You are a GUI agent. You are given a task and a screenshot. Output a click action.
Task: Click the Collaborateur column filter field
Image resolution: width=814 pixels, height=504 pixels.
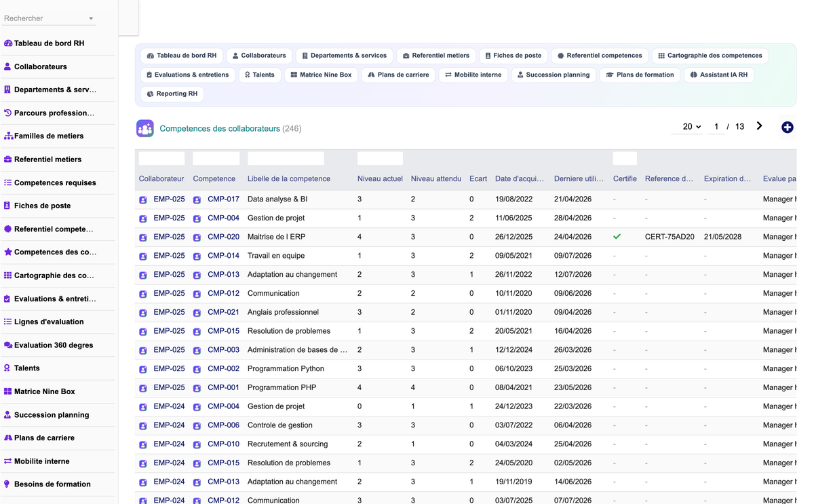click(x=161, y=159)
